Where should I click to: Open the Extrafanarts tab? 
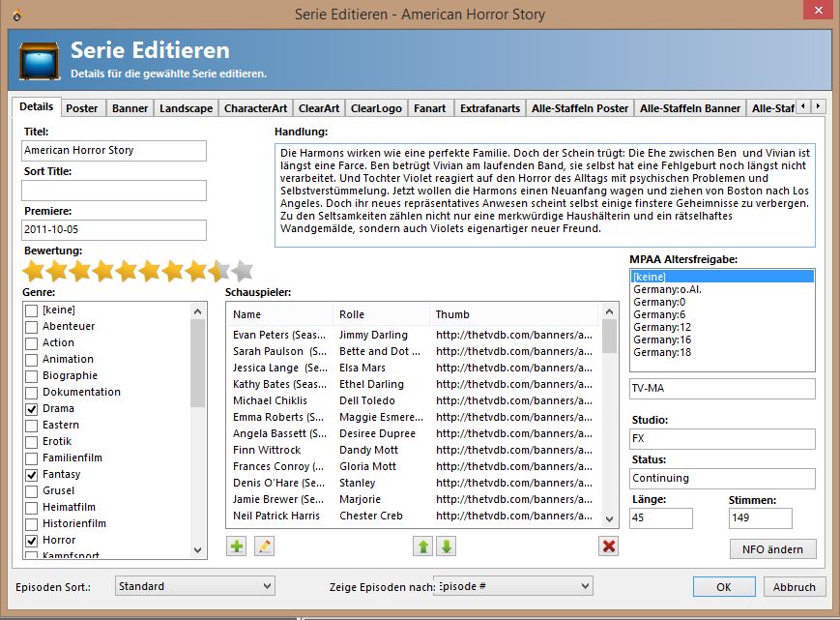coord(490,108)
